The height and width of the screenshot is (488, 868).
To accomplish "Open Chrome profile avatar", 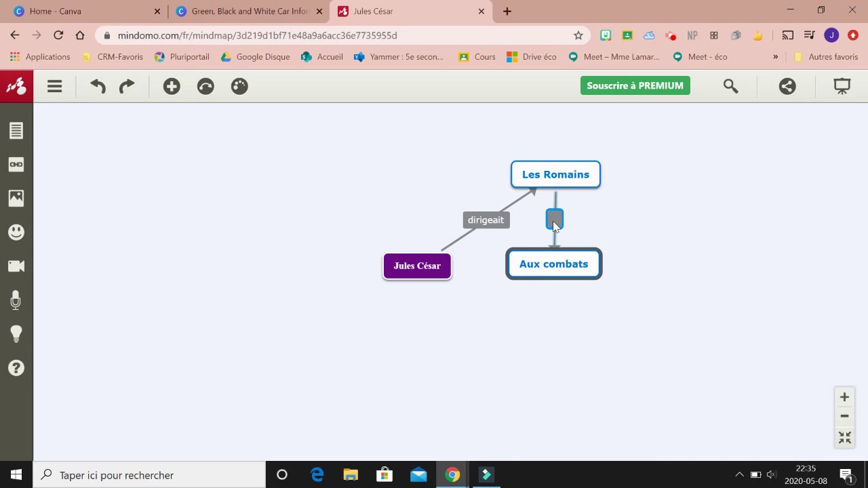I will 831,35.
